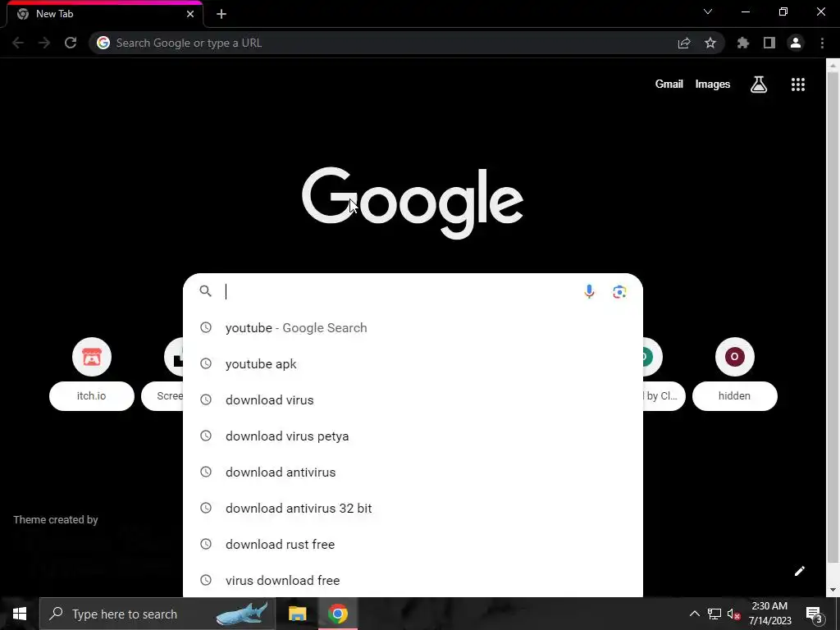Select the 'youtube apk' suggestion
The width and height of the screenshot is (840, 630).
point(413,363)
